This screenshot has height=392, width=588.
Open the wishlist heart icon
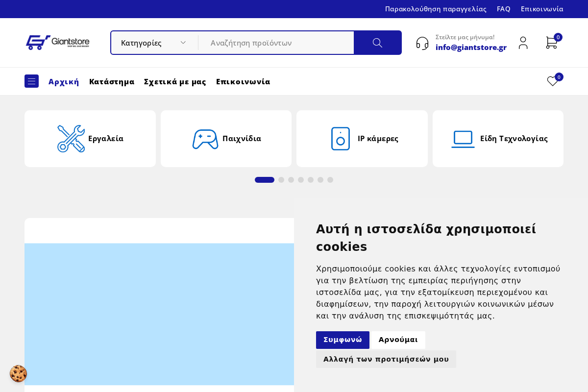[553, 81]
